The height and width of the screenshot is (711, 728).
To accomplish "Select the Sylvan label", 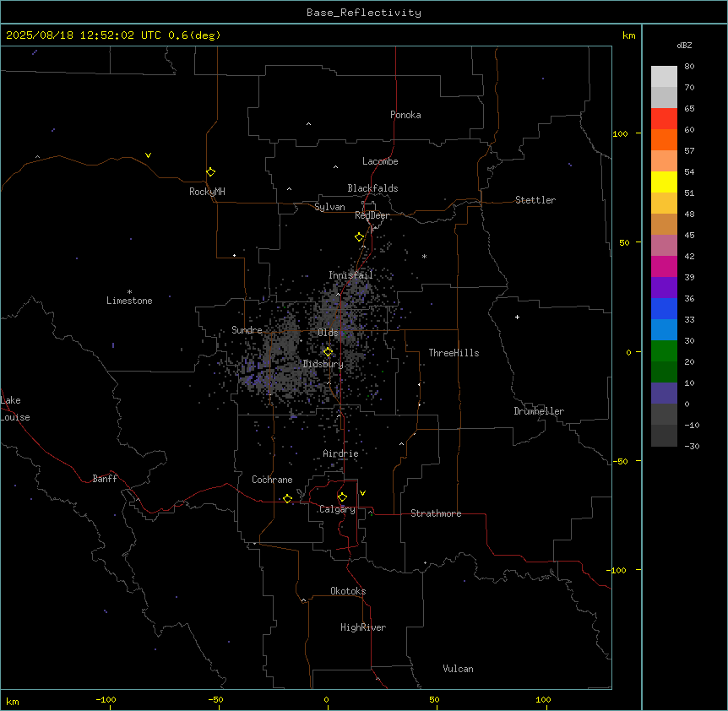I will 329,207.
